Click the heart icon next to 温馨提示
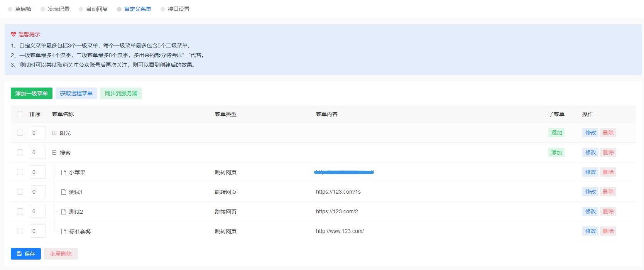The image size is (644, 270). click(x=14, y=34)
